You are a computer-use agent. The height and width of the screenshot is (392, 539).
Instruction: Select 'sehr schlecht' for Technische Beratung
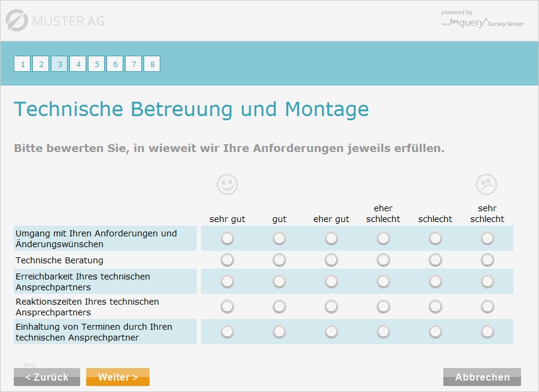click(x=487, y=260)
